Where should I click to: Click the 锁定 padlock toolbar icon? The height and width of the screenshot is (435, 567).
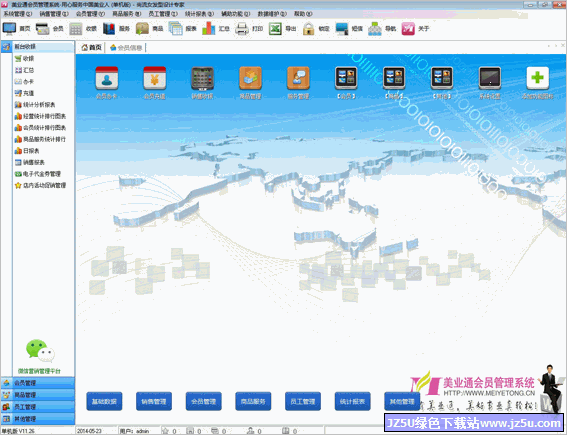[x=308, y=29]
